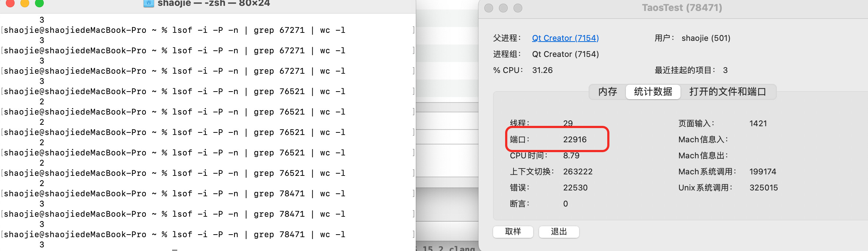Maximize the terminal using the green button
The image size is (868, 251).
tap(39, 3)
